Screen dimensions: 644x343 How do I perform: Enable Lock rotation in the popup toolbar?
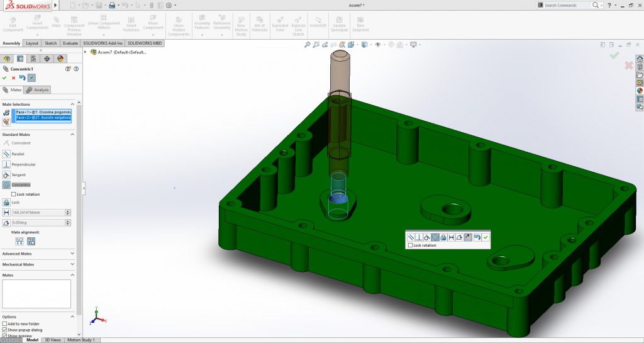coord(410,245)
